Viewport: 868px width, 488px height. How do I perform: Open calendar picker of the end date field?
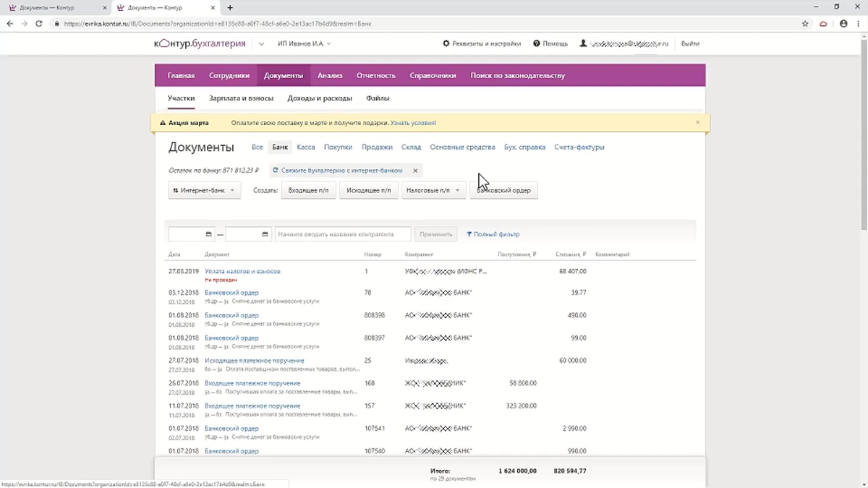tap(266, 234)
